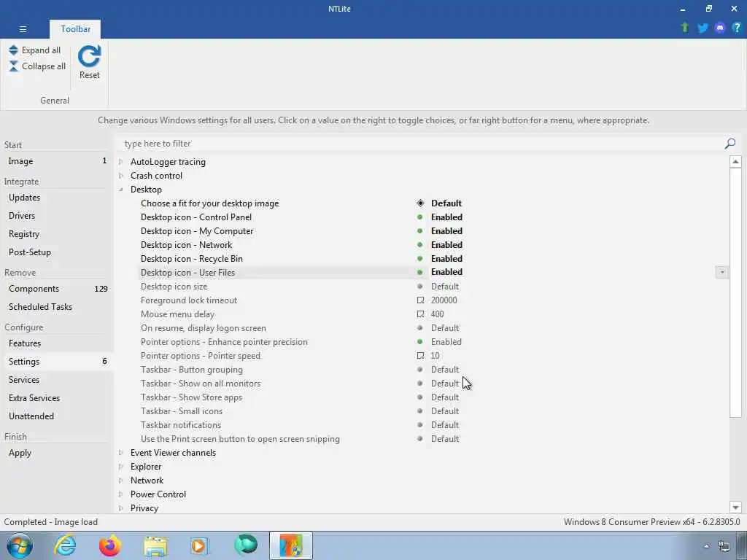Click the Help question mark icon

coord(737,28)
